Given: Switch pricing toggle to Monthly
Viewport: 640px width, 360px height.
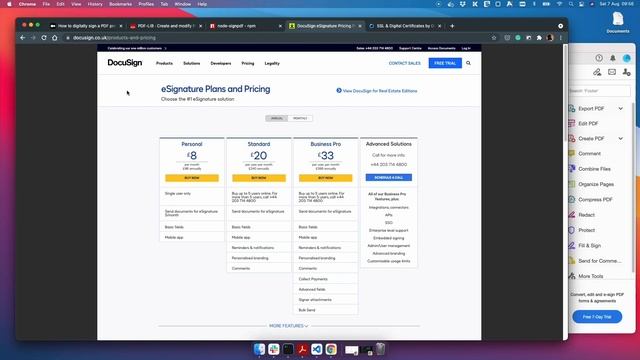Looking at the screenshot, I should coord(300,118).
